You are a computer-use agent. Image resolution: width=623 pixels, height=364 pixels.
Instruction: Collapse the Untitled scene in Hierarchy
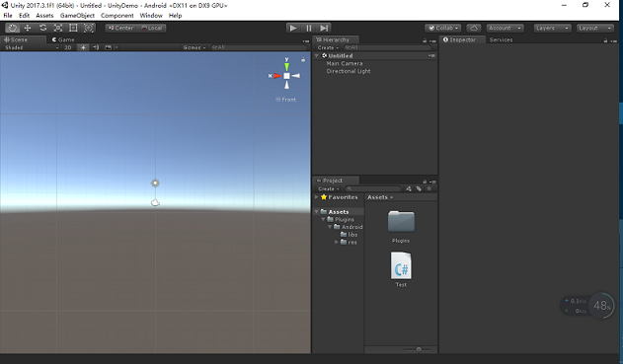tap(317, 56)
